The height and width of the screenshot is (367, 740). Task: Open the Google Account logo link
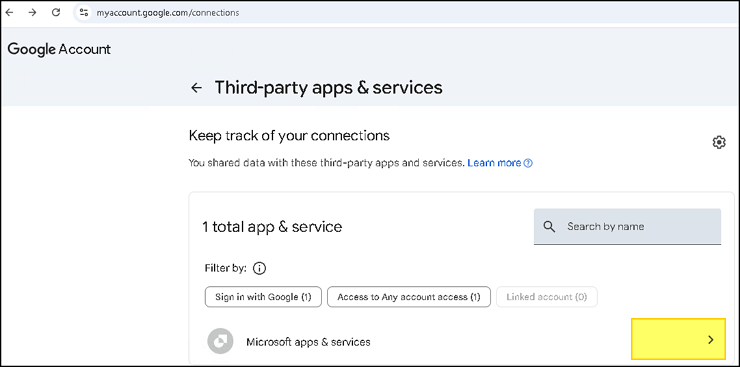click(x=59, y=49)
